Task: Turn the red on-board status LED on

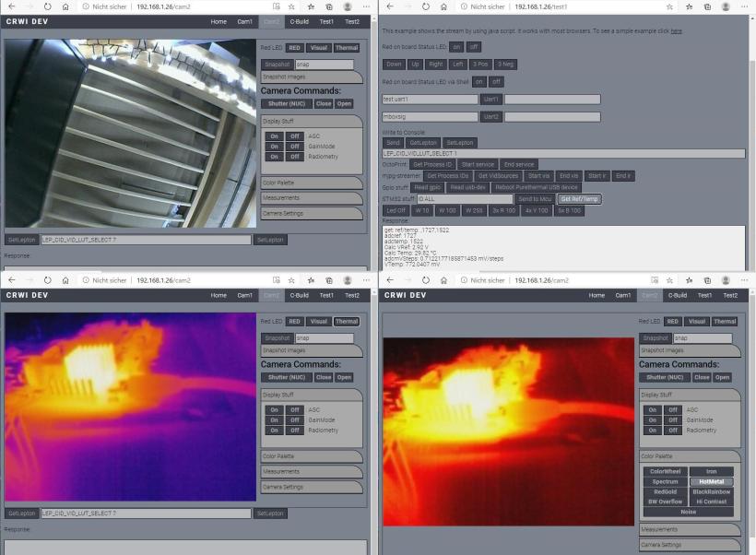Action: pos(455,46)
